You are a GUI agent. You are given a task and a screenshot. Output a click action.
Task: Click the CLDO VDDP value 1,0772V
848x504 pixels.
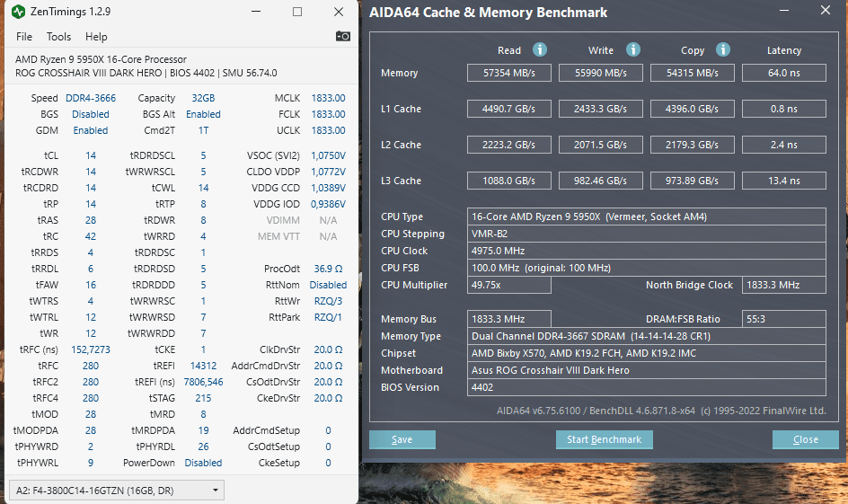point(328,172)
